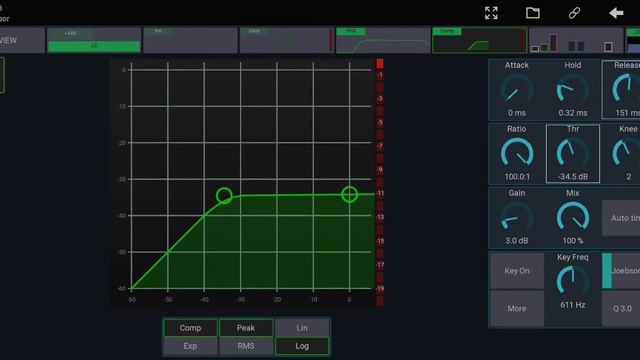Image resolution: width=640 pixels, height=360 pixels.
Task: Click the red gain reduction meter
Action: (x=380, y=182)
